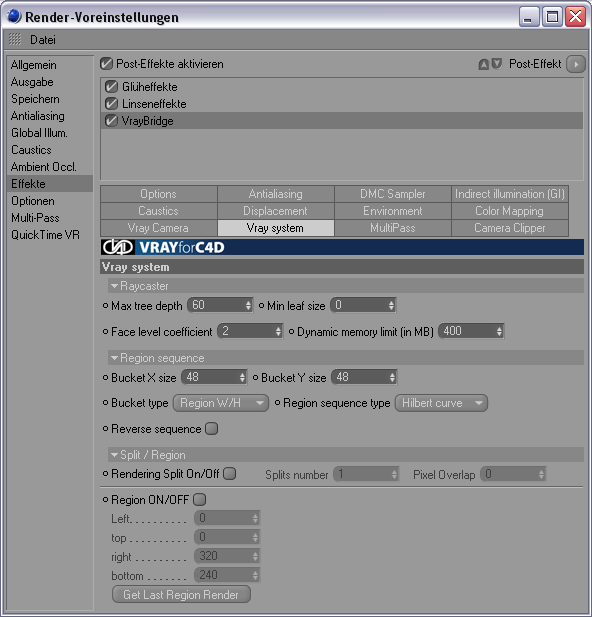Click the Max tree depth keyframe dot
This screenshot has width=592, height=617.
click(105, 305)
